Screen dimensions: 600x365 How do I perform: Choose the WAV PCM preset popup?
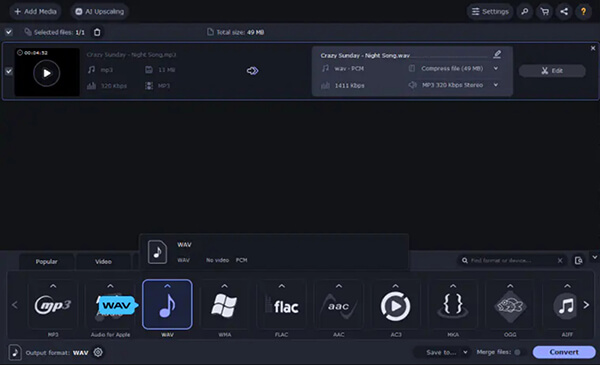point(274,252)
